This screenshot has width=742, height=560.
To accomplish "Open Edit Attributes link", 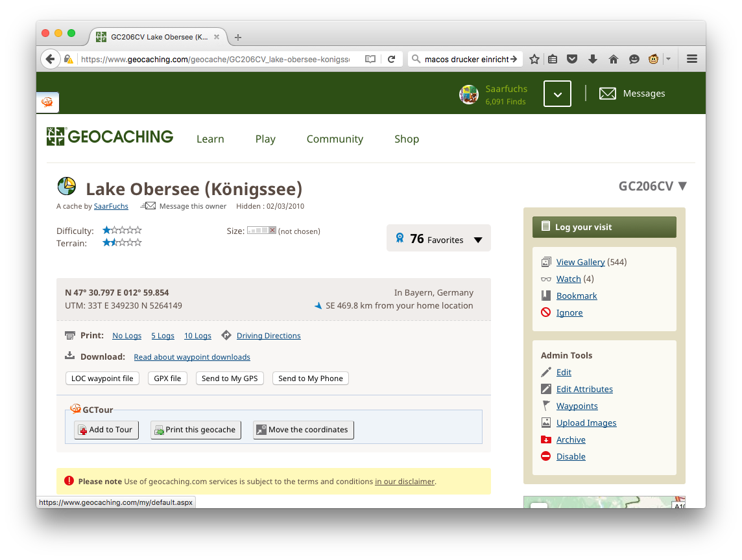I will [x=584, y=390].
